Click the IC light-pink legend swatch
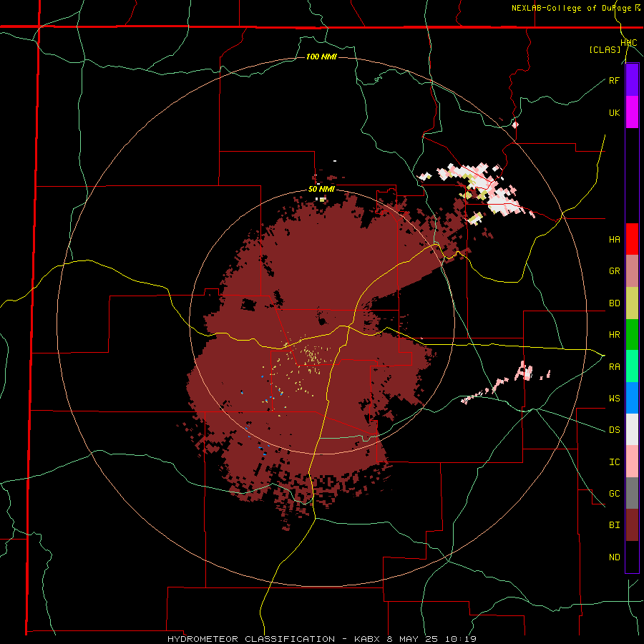The image size is (644, 644). click(x=632, y=462)
